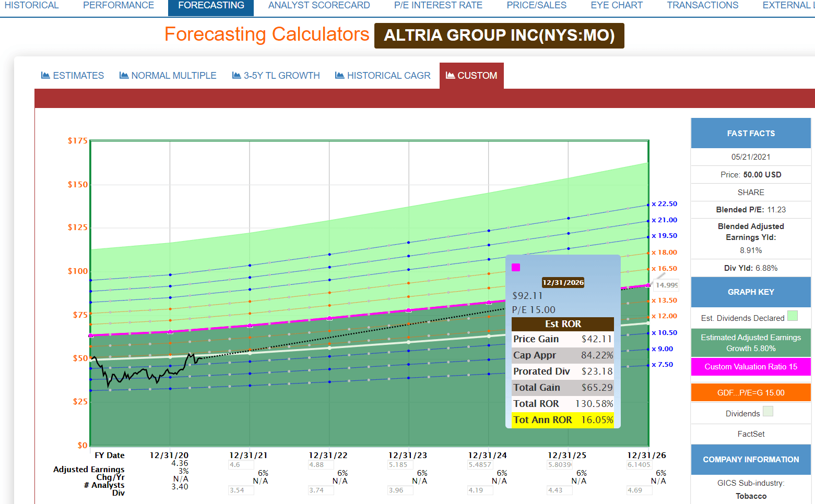Click the FactSet link

click(750, 434)
